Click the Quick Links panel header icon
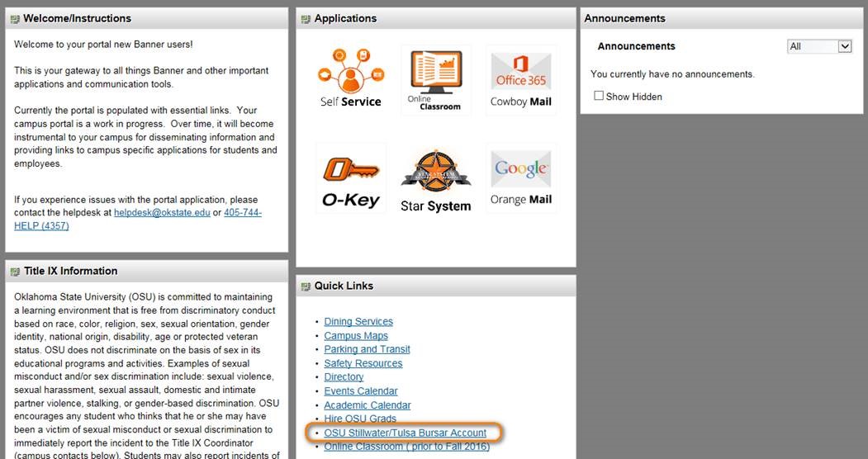868x459 pixels. 306,286
